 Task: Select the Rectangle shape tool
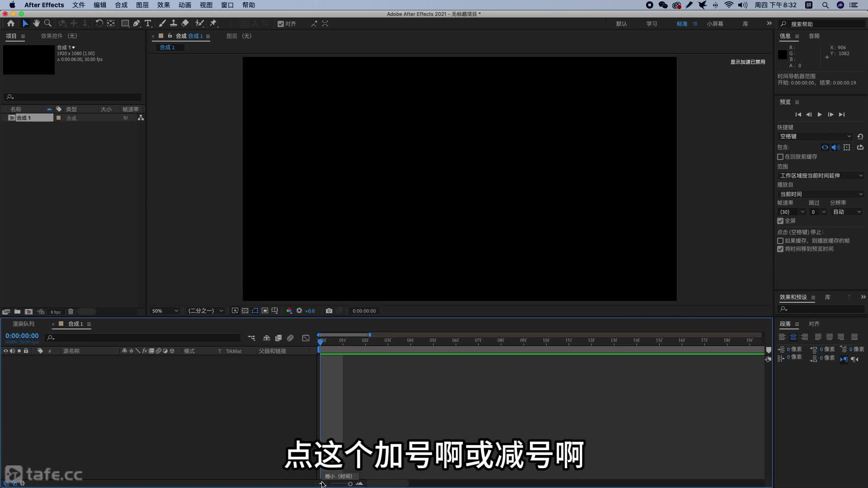pyautogui.click(x=125, y=23)
